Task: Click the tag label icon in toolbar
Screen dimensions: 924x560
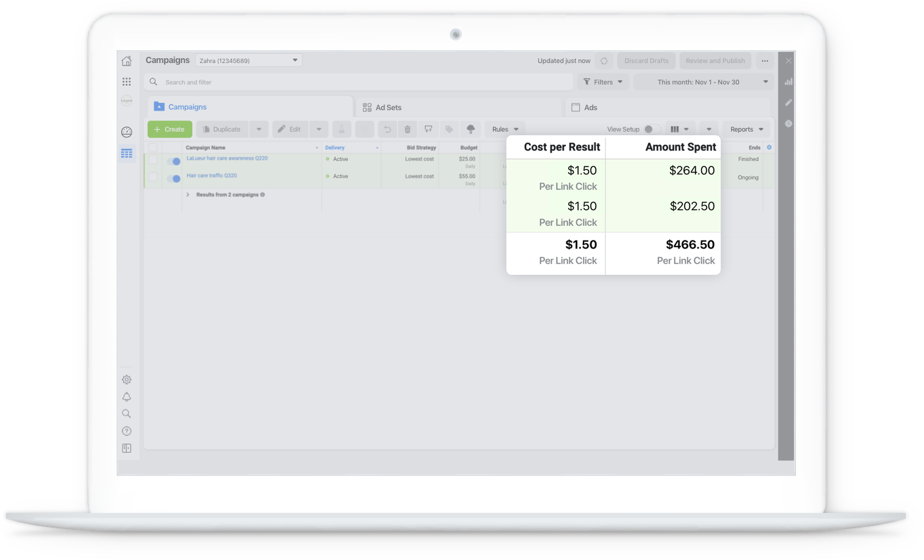Action: 449,129
